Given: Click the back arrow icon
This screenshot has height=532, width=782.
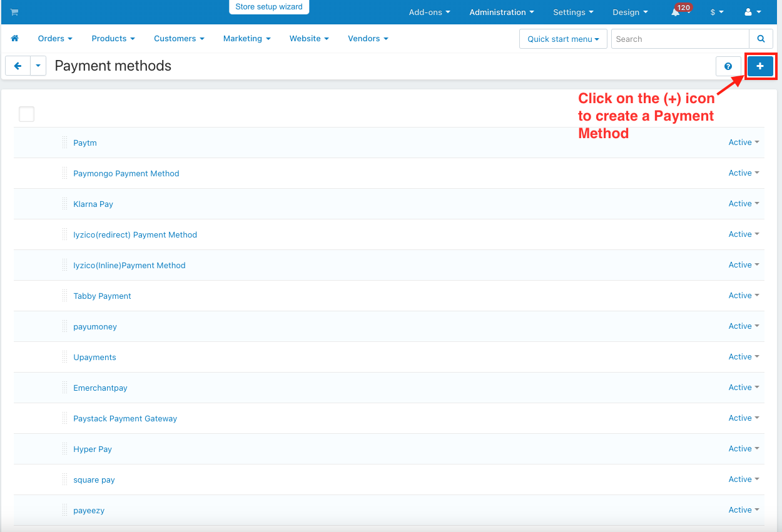Looking at the screenshot, I should (18, 66).
